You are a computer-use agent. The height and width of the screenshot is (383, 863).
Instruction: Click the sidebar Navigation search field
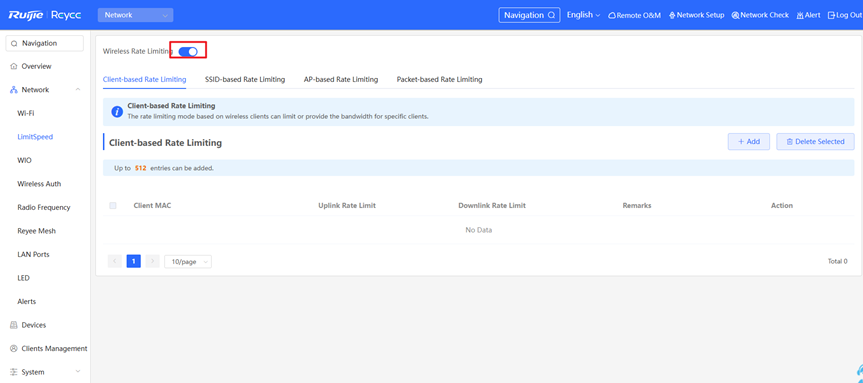coord(44,43)
